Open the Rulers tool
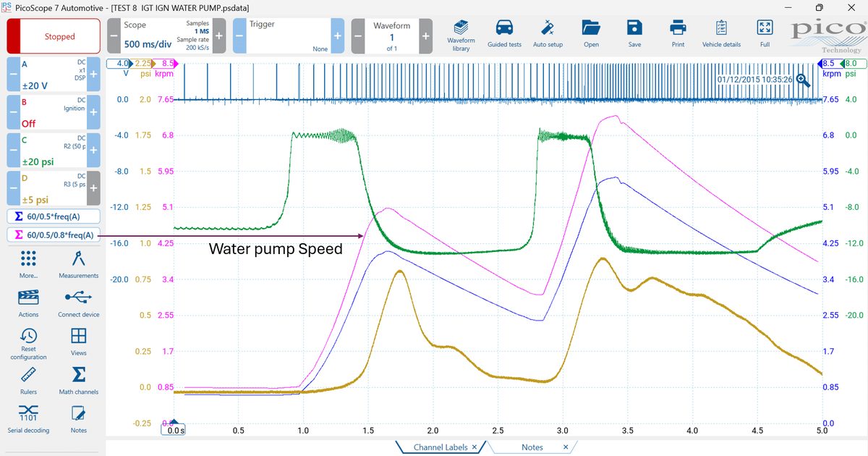 pyautogui.click(x=29, y=380)
